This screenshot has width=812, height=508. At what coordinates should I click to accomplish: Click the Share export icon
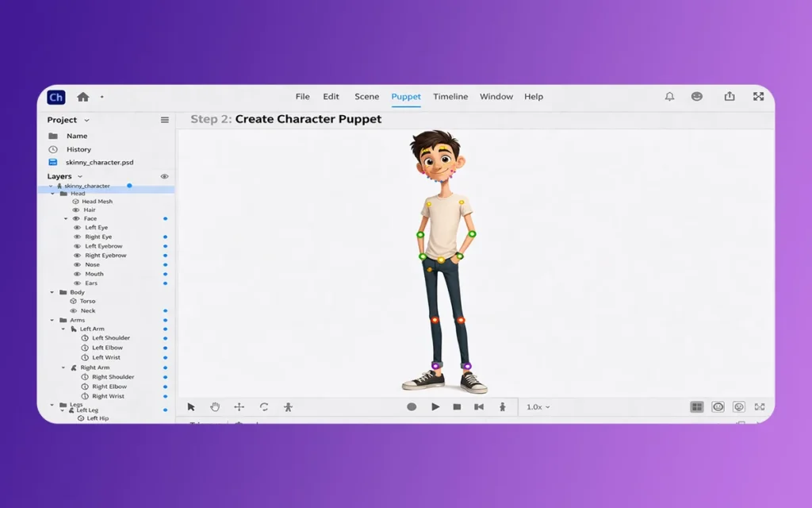(x=729, y=97)
